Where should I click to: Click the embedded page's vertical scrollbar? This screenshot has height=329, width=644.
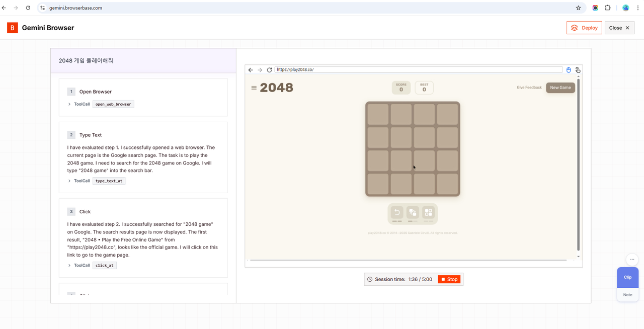click(578, 166)
